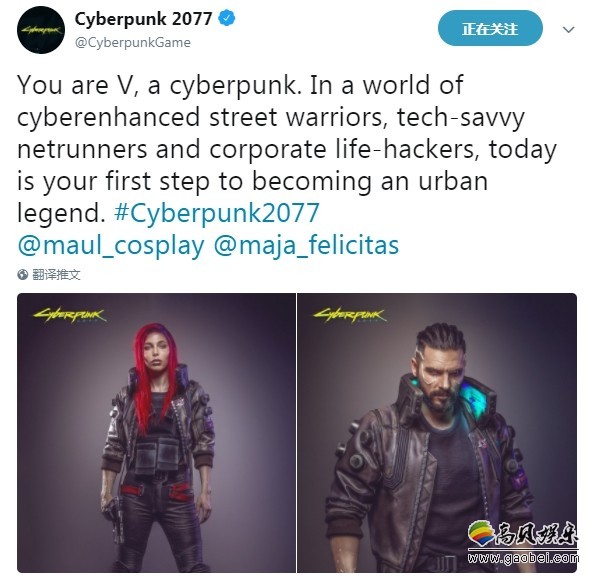Open the Cyberpunk 2077 account name
The width and height of the screenshot is (595, 581).
click(143, 19)
